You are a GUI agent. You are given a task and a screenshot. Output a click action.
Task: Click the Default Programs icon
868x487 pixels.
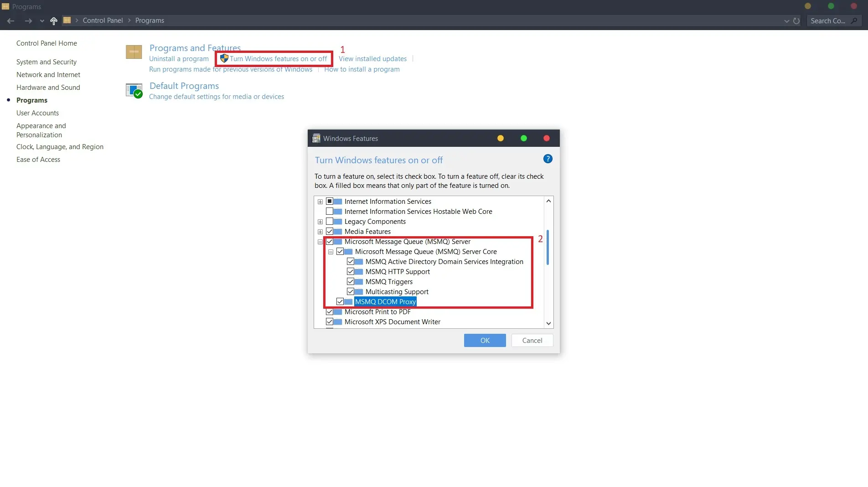(x=134, y=91)
